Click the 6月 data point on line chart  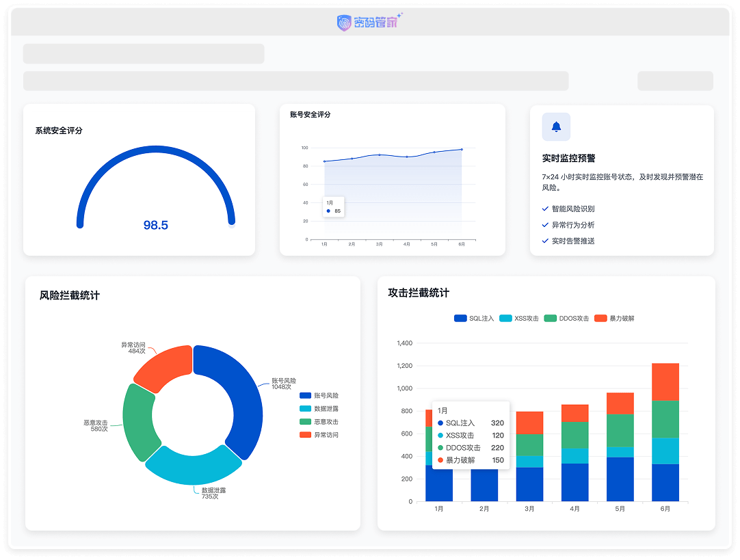point(462,149)
